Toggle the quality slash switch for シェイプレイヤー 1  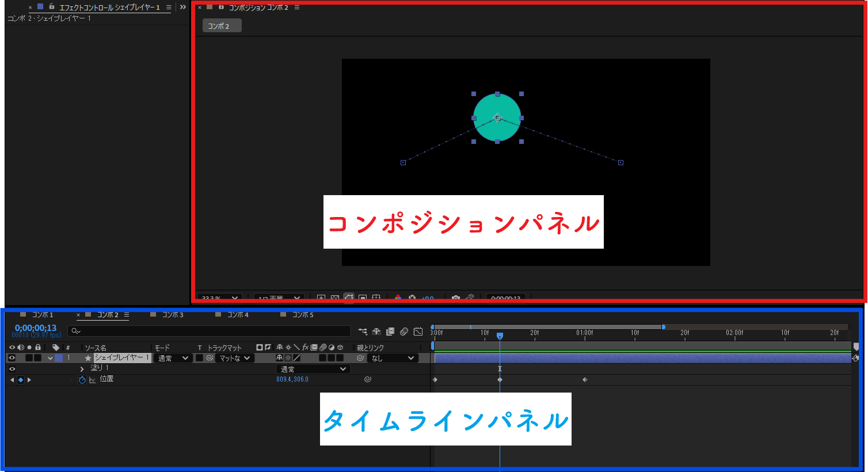tap(297, 358)
